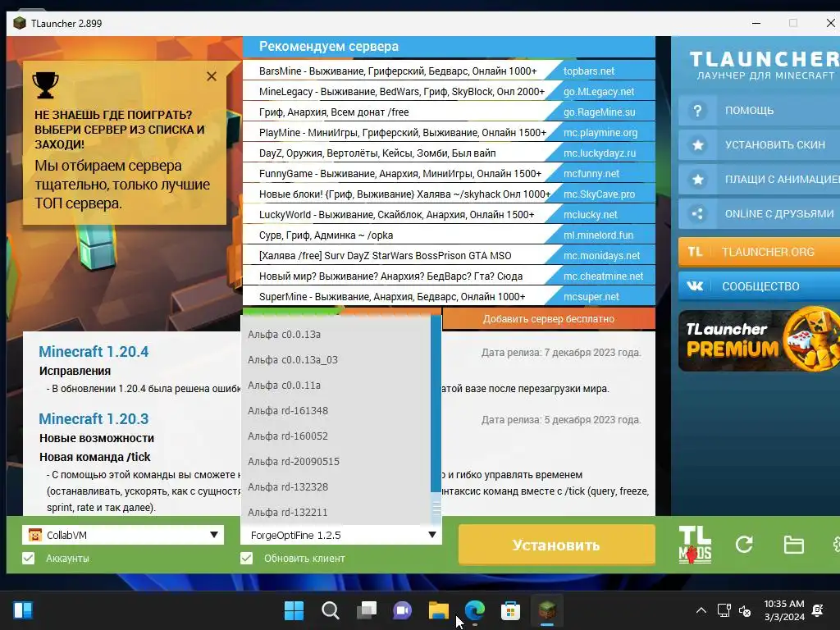The image size is (840, 630).
Task: Select version Альфа rd-161348
Action: pyautogui.click(x=336, y=410)
